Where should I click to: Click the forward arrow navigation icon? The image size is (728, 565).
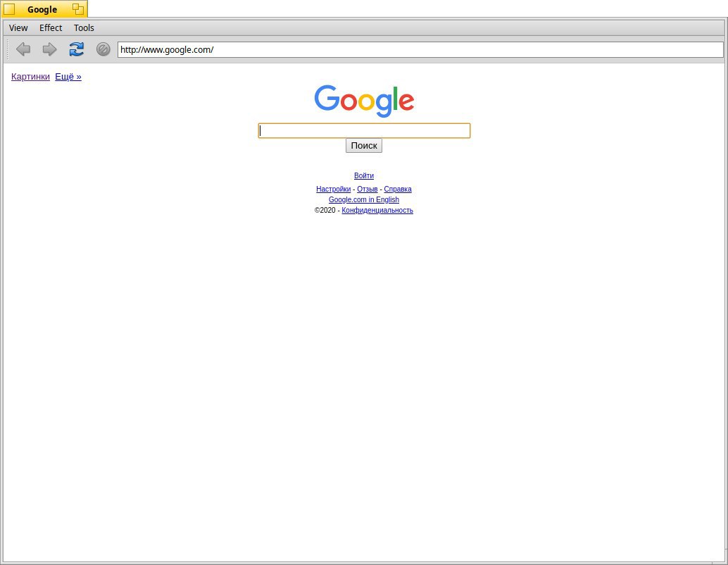(50, 49)
